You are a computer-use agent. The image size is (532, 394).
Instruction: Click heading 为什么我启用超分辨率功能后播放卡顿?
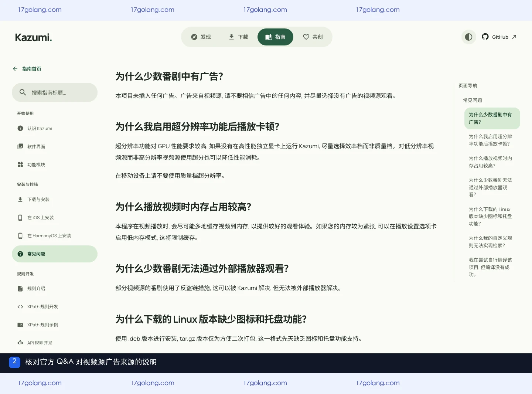197,126
